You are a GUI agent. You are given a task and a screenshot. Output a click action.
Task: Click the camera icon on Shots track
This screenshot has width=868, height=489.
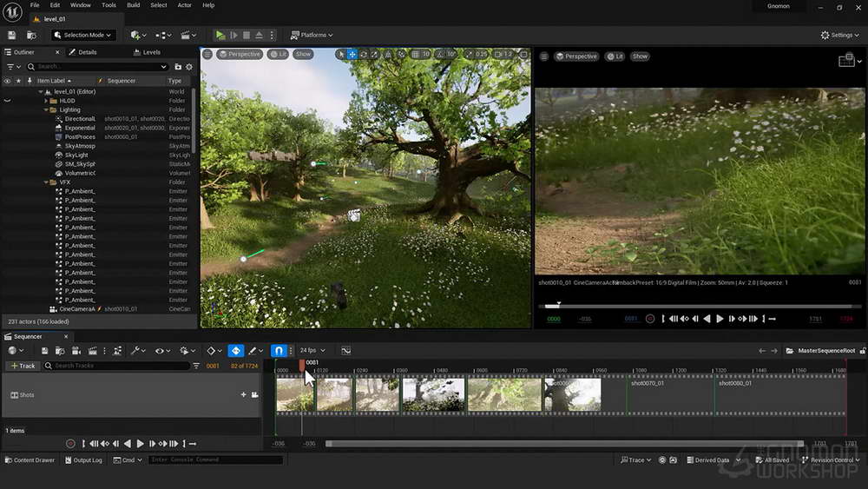(254, 395)
